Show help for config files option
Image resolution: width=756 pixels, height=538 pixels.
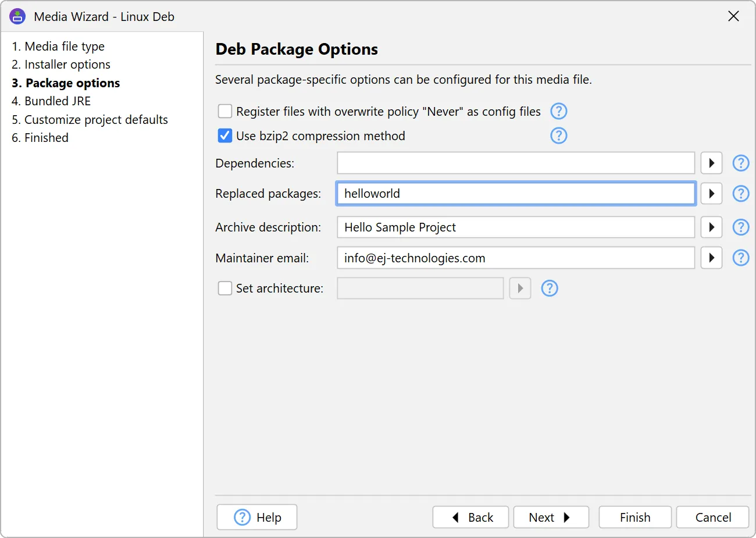[x=558, y=111]
